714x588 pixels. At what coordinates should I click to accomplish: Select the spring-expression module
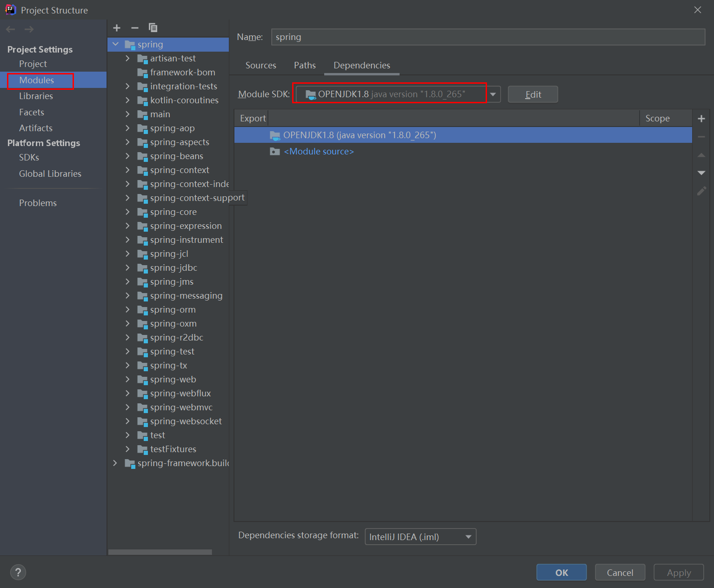[x=186, y=226]
